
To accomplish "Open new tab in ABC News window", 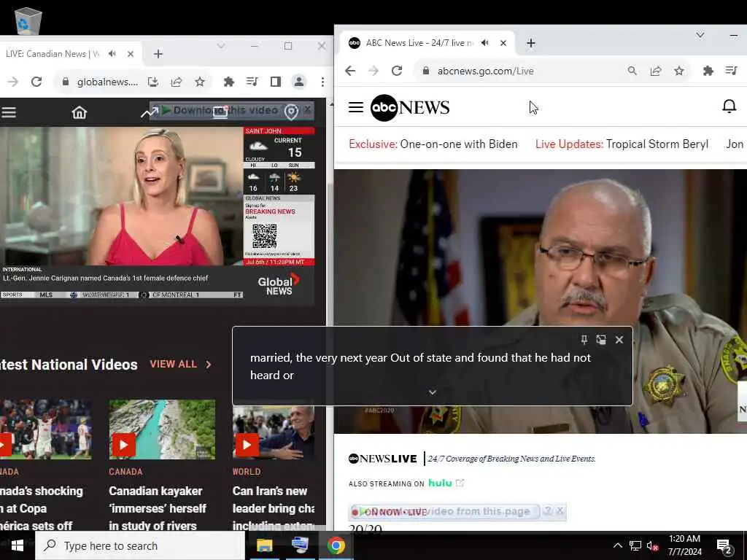I will (x=531, y=43).
